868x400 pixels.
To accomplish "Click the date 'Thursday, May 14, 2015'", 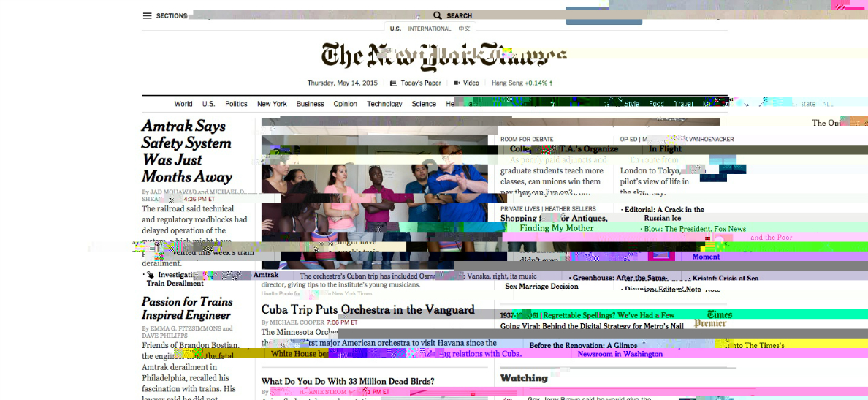I will point(343,83).
